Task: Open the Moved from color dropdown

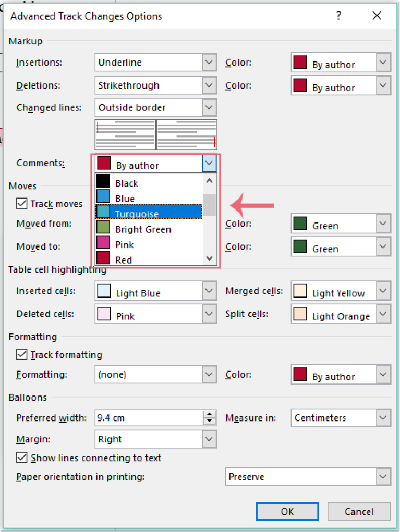Action: [x=382, y=224]
